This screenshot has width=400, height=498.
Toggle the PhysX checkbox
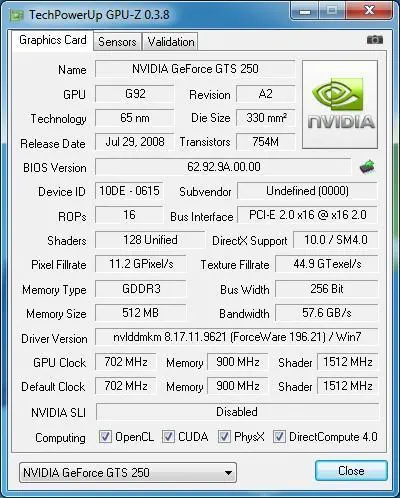(224, 437)
